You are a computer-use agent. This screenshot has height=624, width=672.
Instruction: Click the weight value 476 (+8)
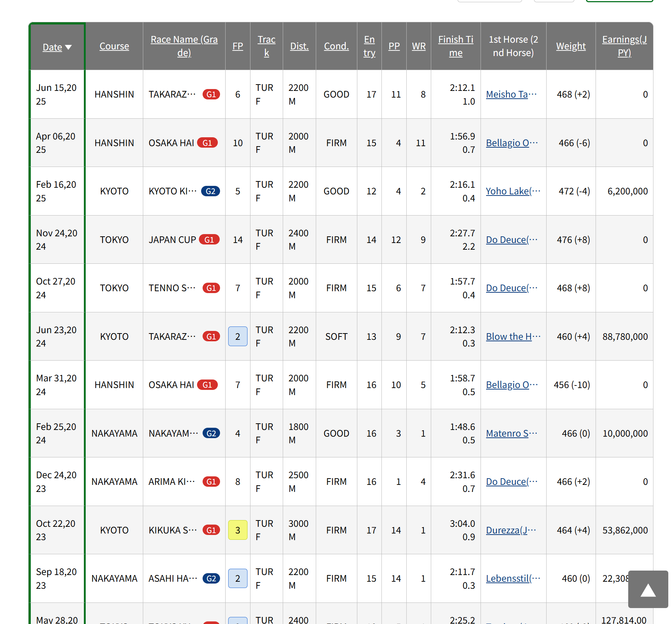tap(573, 240)
